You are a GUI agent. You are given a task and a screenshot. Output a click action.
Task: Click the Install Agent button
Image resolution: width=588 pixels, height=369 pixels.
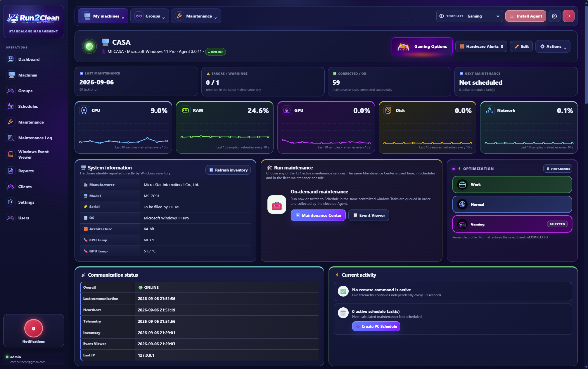pyautogui.click(x=525, y=16)
